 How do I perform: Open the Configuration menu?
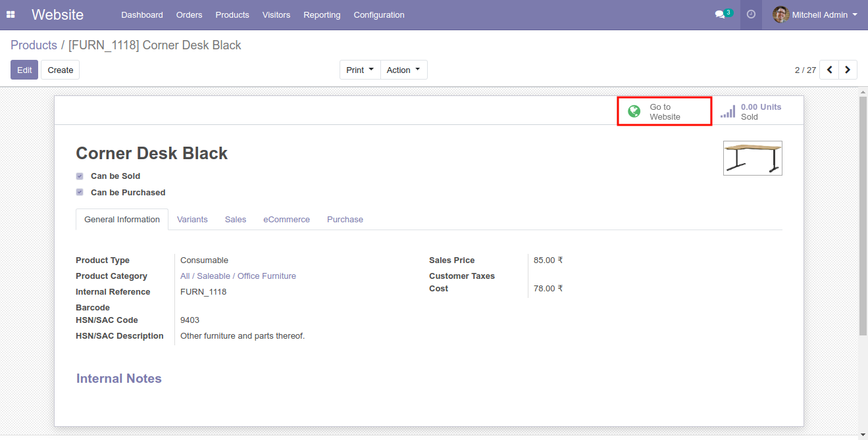379,14
